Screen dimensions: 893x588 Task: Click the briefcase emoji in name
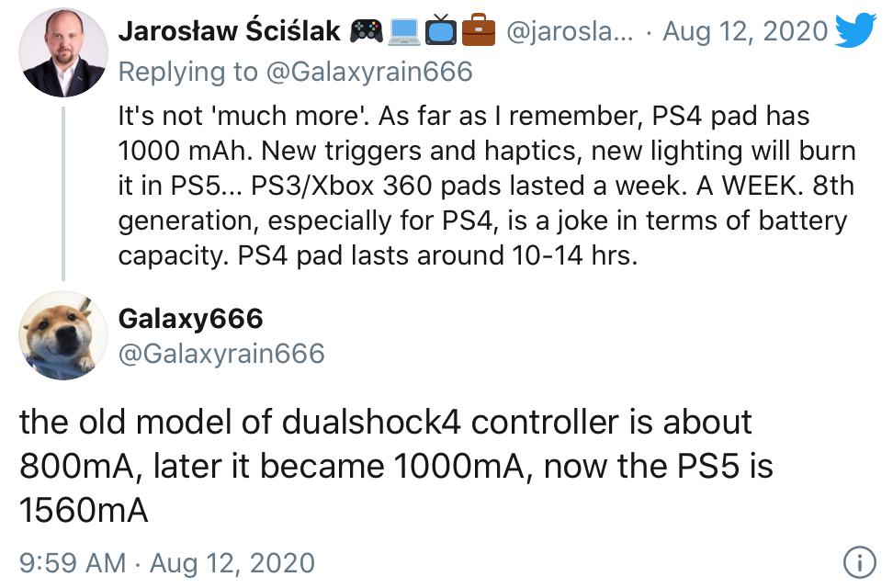point(479,31)
